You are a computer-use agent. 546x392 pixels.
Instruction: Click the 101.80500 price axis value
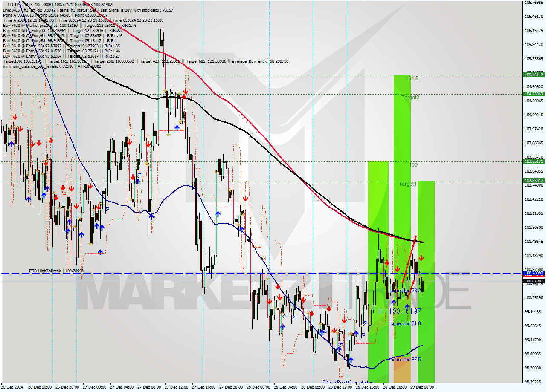[534, 228]
